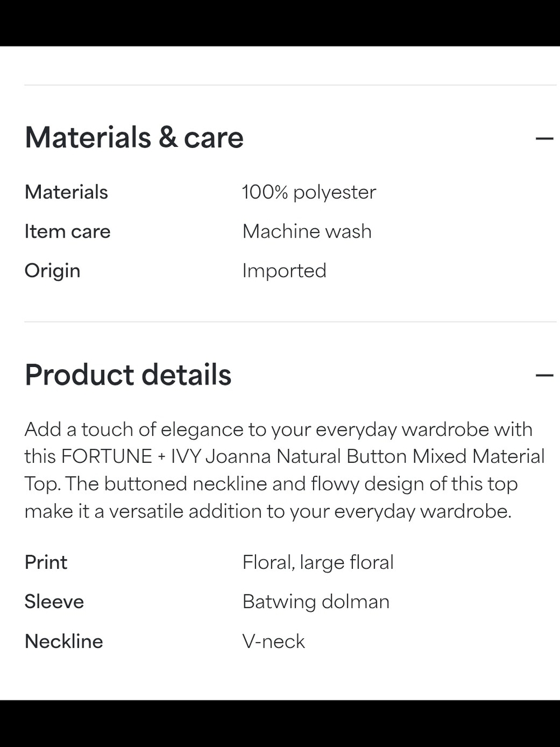560x747 pixels.
Task: Click the divider above Materials & care
Action: click(x=291, y=85)
